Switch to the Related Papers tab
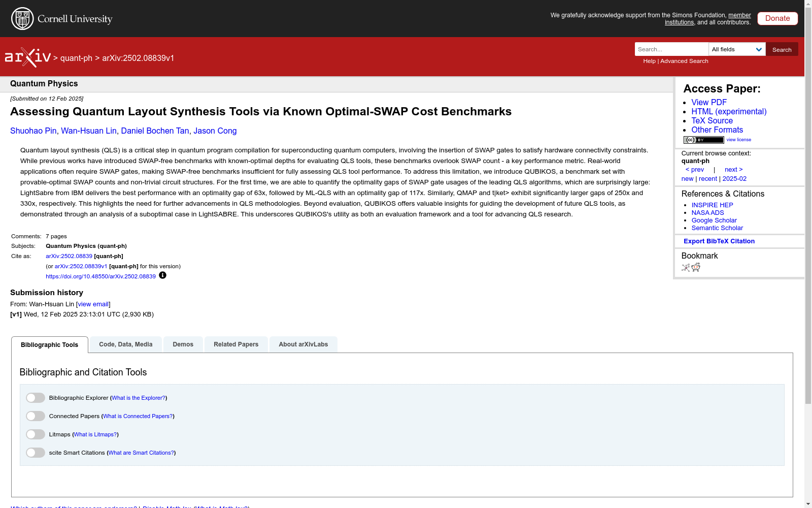 pyautogui.click(x=236, y=344)
